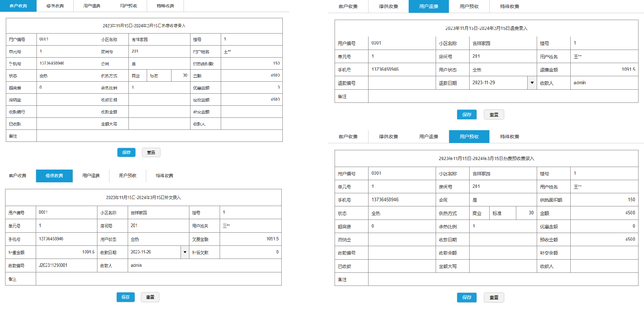The height and width of the screenshot is (326, 644).
Task: Click 金额大写 field in 热费预收费录入 form
Action: click(x=503, y=266)
